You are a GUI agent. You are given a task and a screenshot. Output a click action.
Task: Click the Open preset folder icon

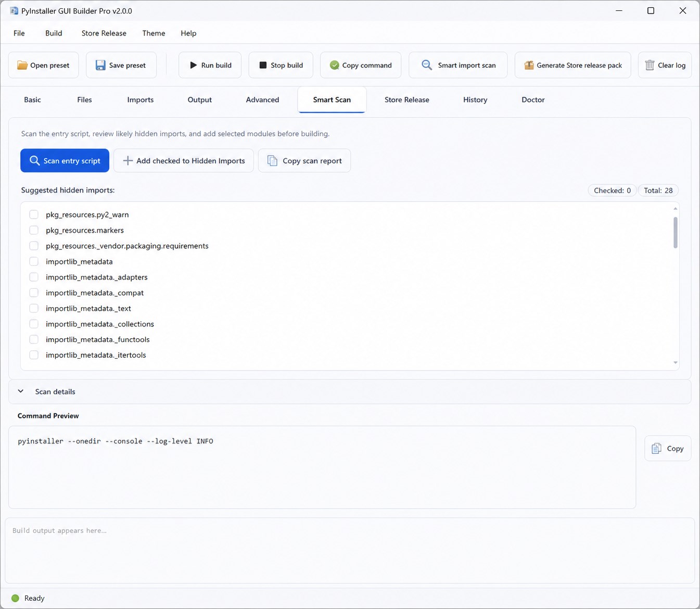(x=22, y=65)
